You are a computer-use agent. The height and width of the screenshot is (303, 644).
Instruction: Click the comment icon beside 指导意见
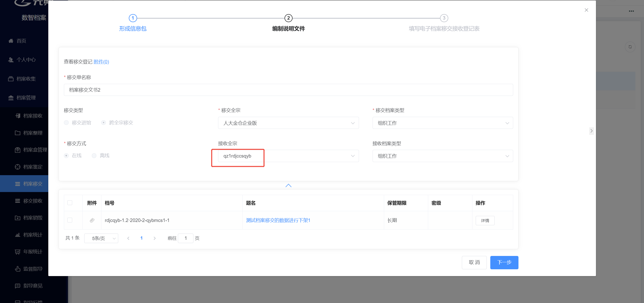18,286
